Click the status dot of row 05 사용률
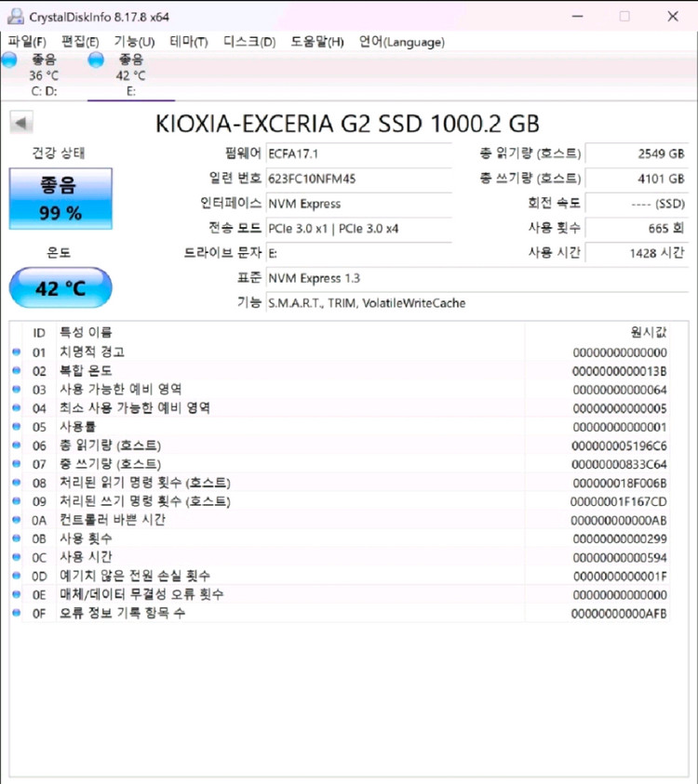The height and width of the screenshot is (784, 698). pos(17,427)
